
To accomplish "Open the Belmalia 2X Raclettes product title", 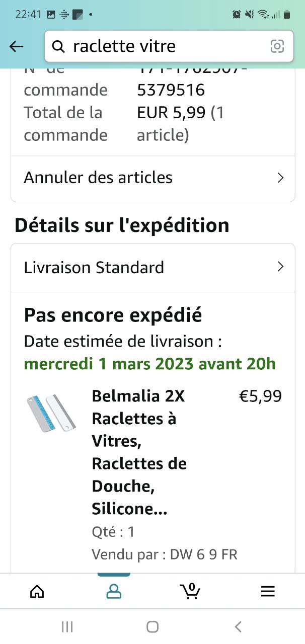I will click(139, 452).
